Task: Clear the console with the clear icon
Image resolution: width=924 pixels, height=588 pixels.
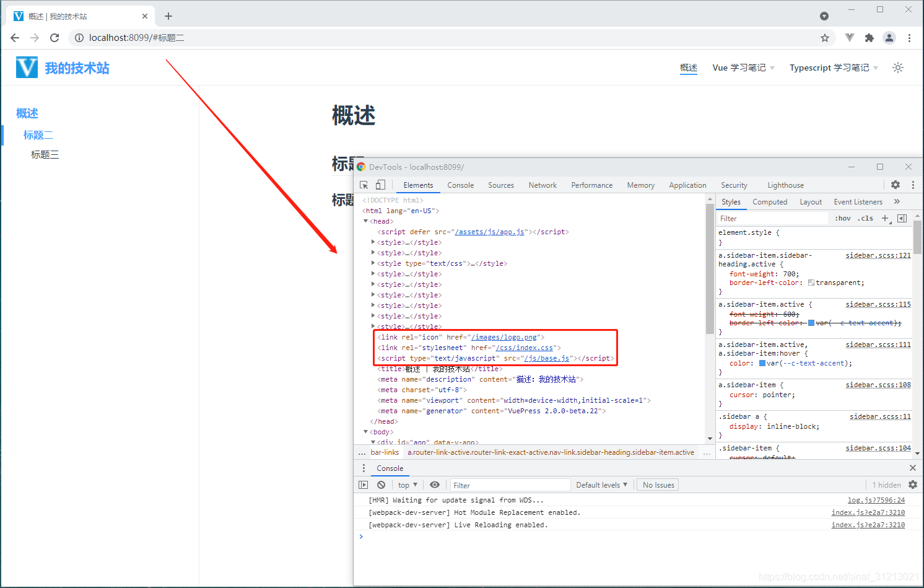Action: coord(380,485)
